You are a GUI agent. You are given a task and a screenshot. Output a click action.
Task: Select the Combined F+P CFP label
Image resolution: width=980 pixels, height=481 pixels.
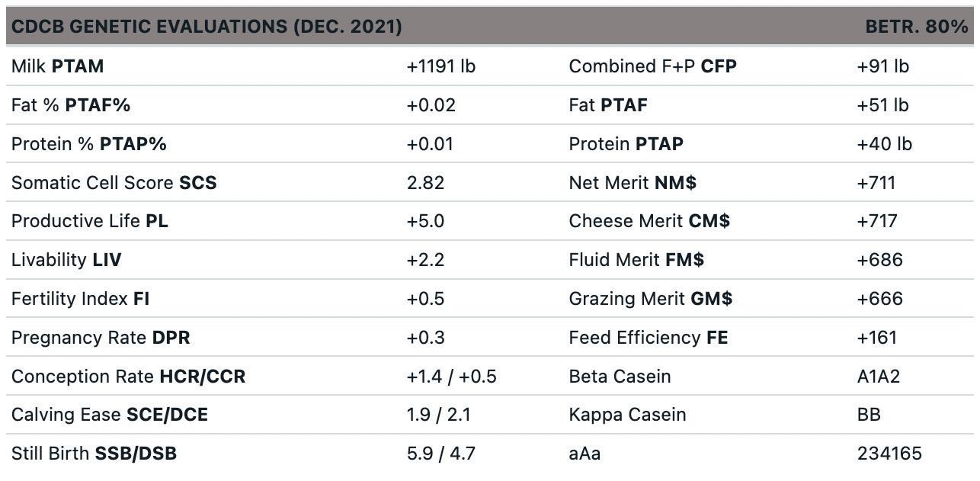(652, 66)
